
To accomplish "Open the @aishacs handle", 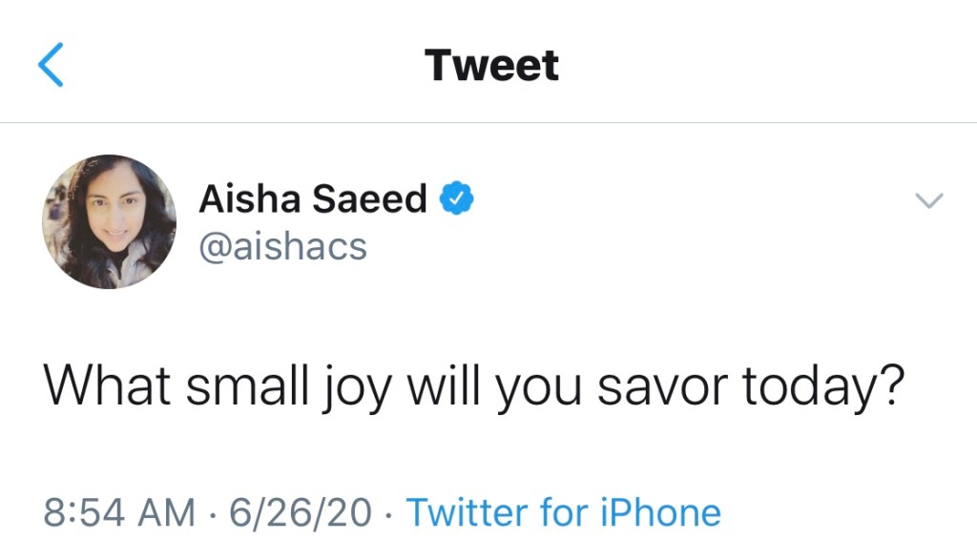I will [x=282, y=247].
